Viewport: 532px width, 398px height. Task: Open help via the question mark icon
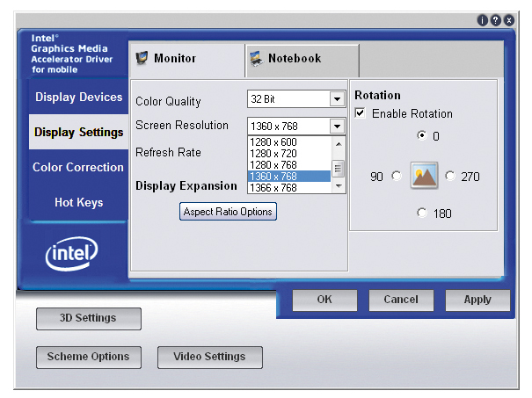[x=495, y=21]
